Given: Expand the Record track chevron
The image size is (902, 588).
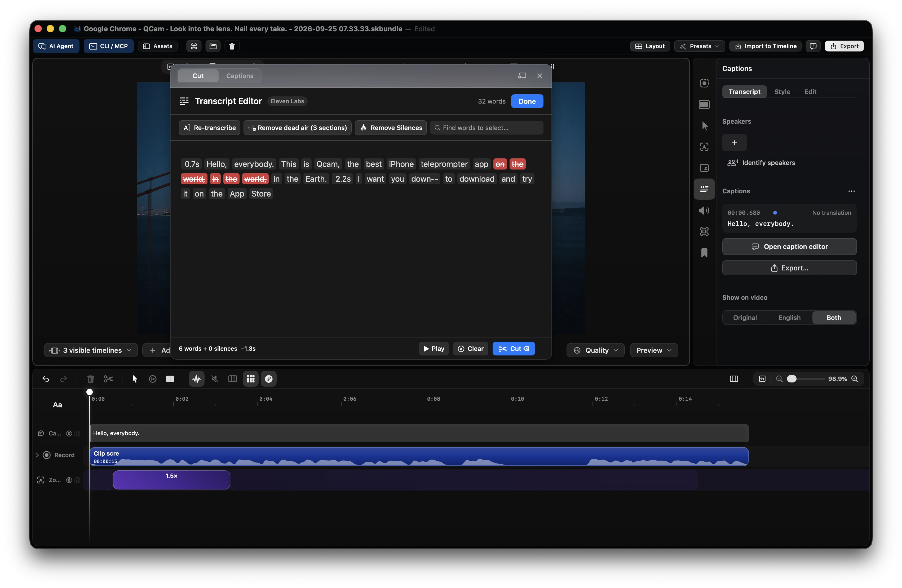Looking at the screenshot, I should click(x=37, y=455).
